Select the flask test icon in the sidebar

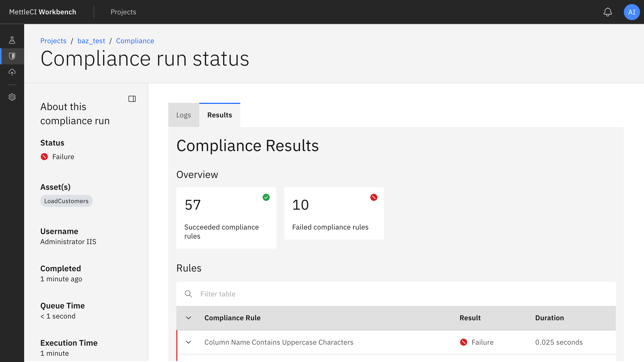[12, 39]
